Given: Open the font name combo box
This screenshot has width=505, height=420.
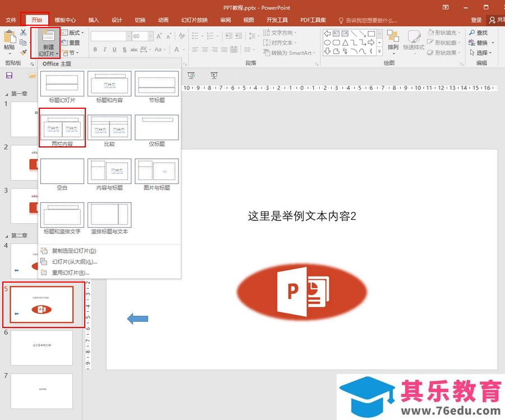Looking at the screenshot, I should pyautogui.click(x=111, y=36).
